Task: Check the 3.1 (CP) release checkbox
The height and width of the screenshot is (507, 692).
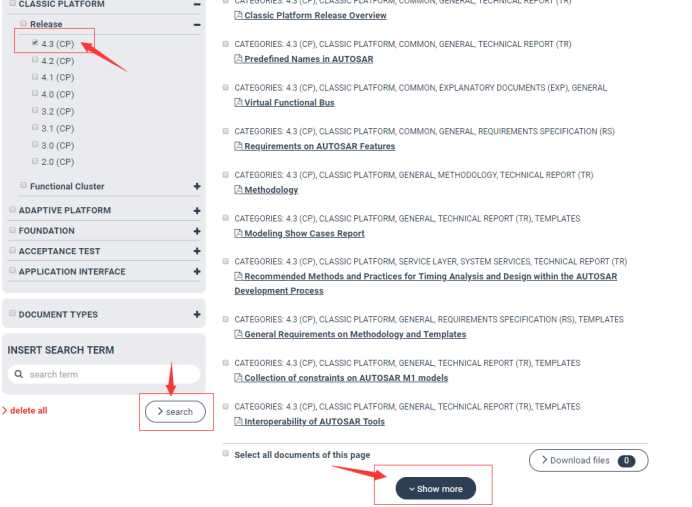Action: tap(35, 128)
